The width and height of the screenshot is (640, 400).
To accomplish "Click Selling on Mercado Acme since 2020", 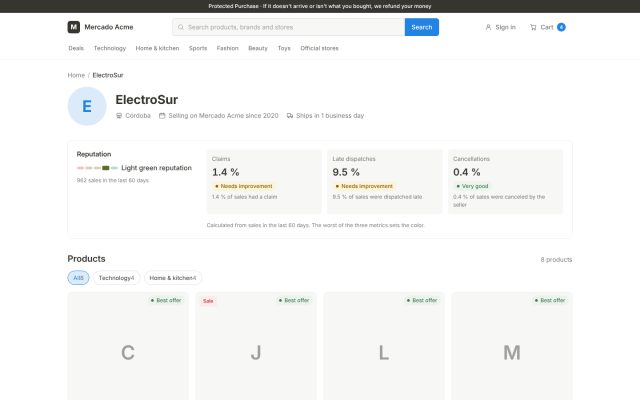I will pyautogui.click(x=223, y=116).
